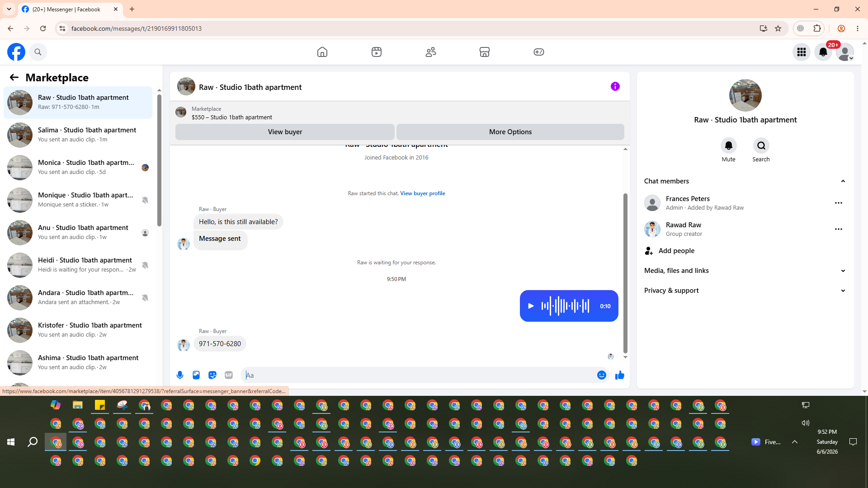The height and width of the screenshot is (488, 868).
Task: Mute conversation using bell in info panel
Action: 728,145
